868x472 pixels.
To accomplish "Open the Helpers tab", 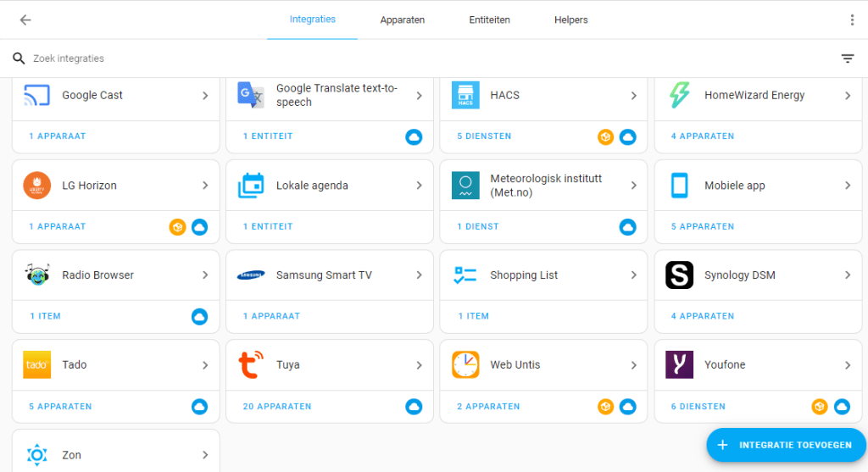I will [570, 19].
